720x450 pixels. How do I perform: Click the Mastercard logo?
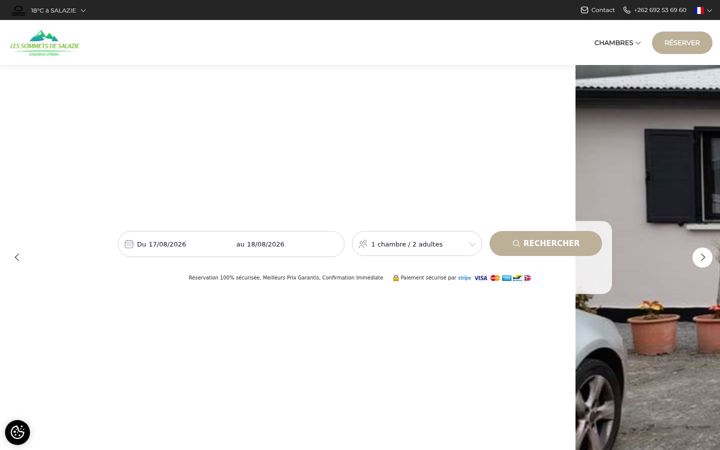coord(495,278)
